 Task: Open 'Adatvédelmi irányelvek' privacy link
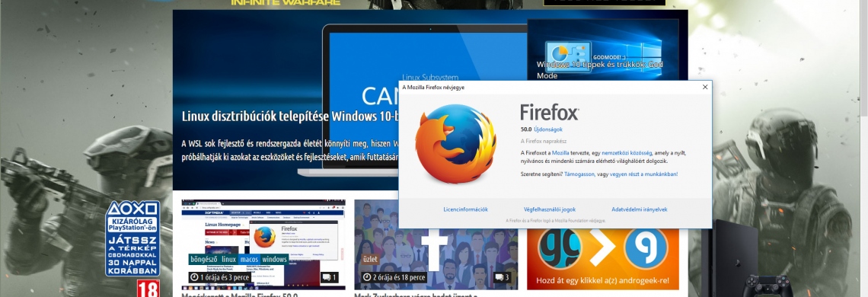(x=640, y=209)
